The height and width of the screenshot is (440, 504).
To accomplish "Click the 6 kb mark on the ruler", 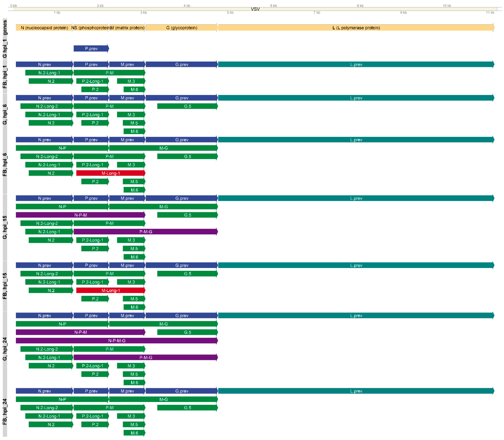I will (x=273, y=5).
